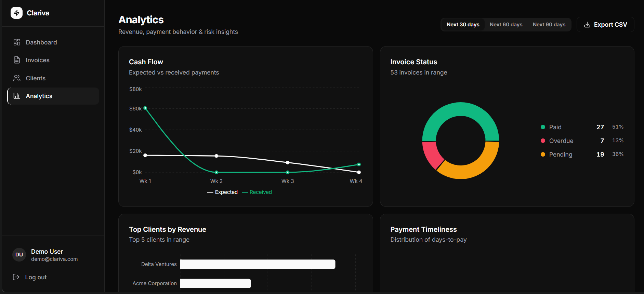This screenshot has width=644, height=294.
Task: Toggle the Expected series in chart legend
Action: 222,192
